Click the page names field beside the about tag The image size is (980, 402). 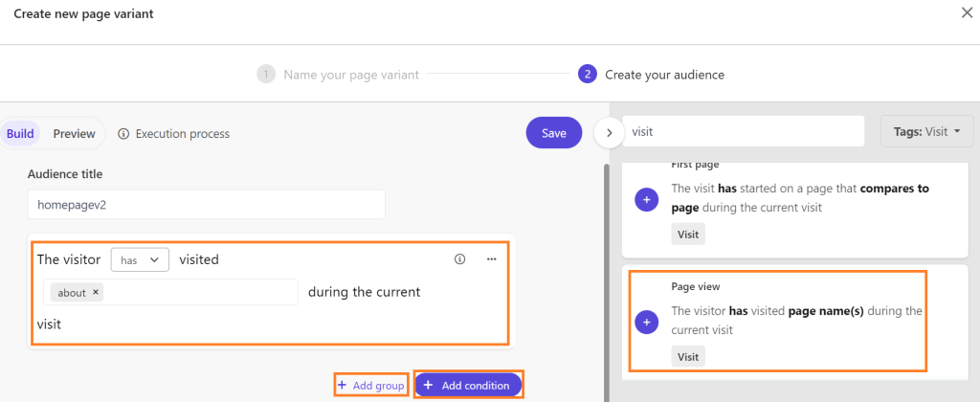pos(201,293)
